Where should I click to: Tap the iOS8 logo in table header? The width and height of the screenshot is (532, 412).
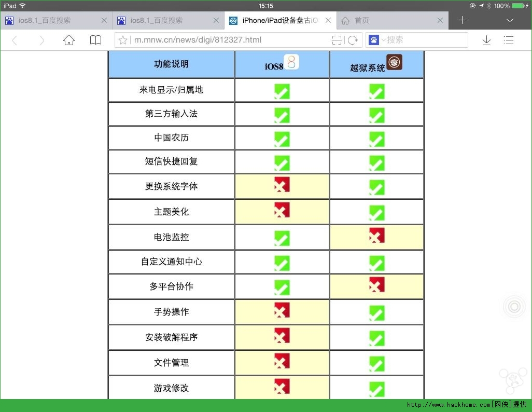click(291, 62)
